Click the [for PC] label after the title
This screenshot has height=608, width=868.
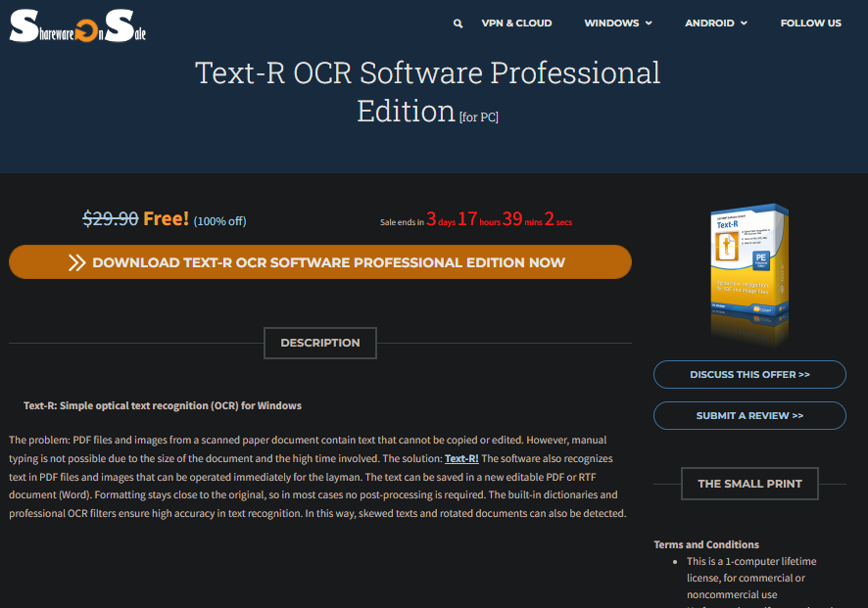[x=479, y=117]
